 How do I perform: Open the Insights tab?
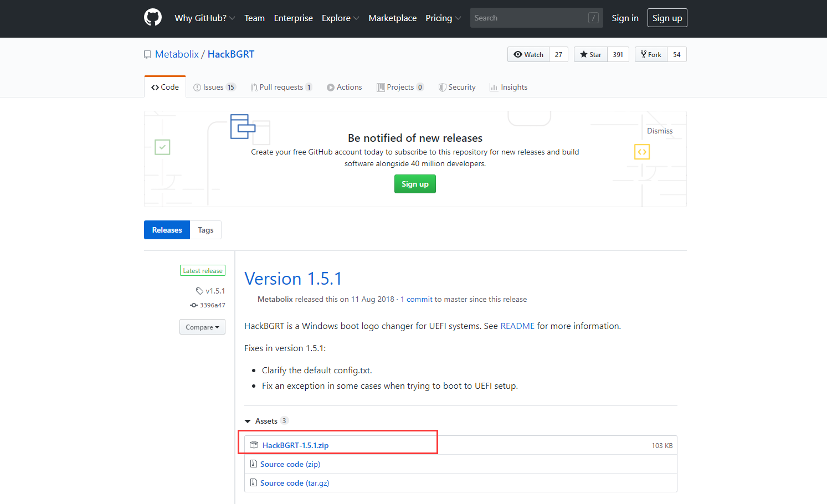point(508,87)
